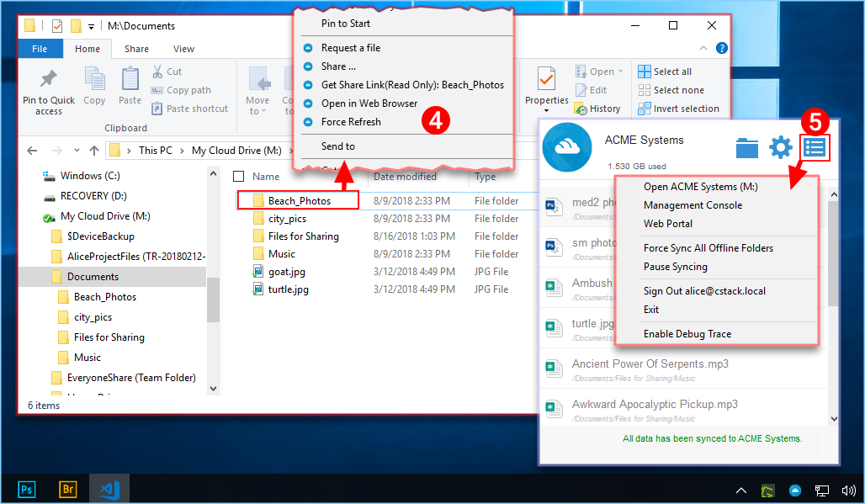Click the ACME Systems cloud logo

coord(567,147)
